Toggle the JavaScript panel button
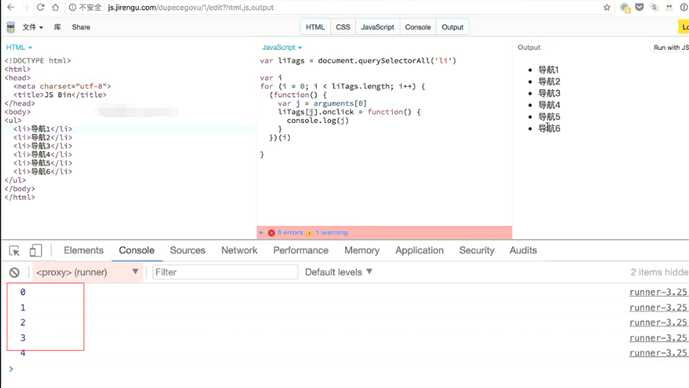The image size is (689, 388). click(377, 27)
